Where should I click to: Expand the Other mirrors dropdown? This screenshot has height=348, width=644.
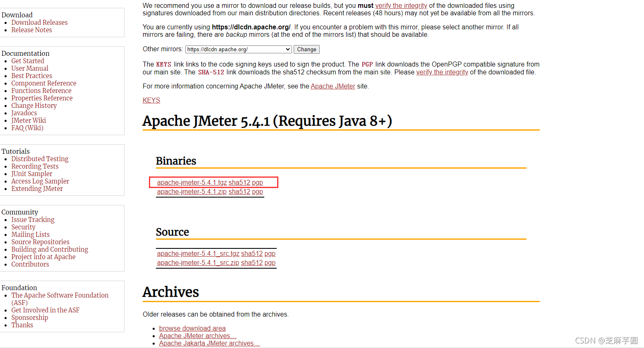pos(239,49)
